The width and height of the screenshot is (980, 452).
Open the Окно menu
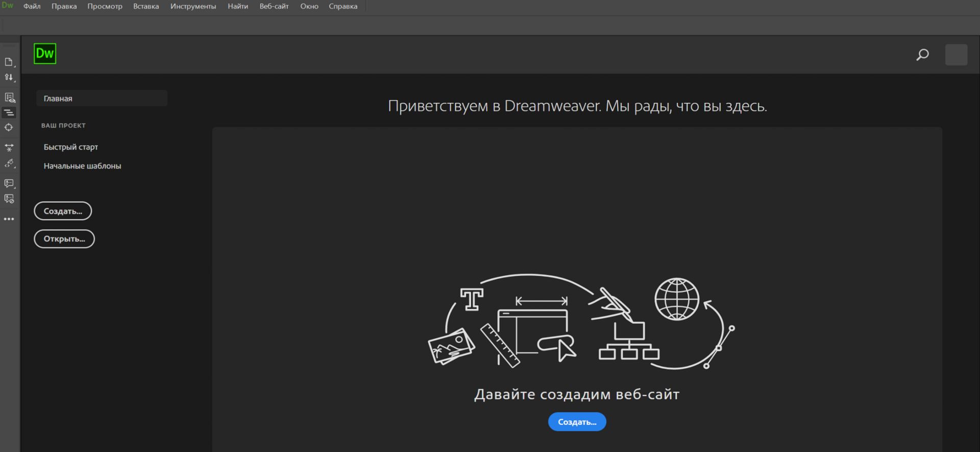pyautogui.click(x=309, y=6)
